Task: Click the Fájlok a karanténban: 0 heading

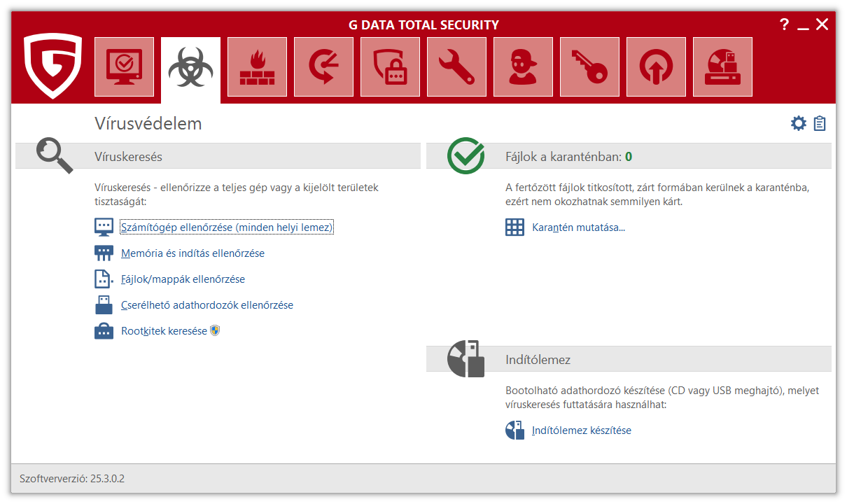Action: coord(568,157)
